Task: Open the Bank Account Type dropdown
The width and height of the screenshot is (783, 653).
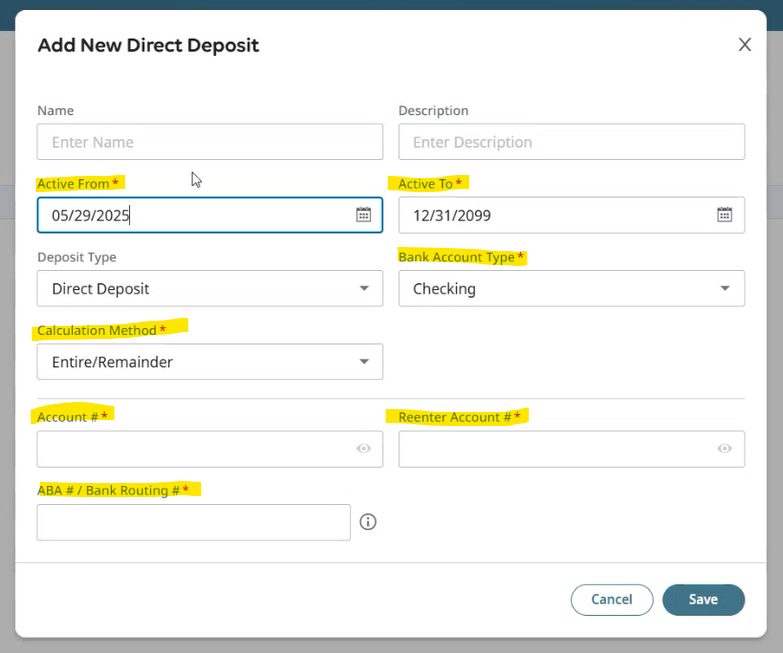Action: [571, 289]
